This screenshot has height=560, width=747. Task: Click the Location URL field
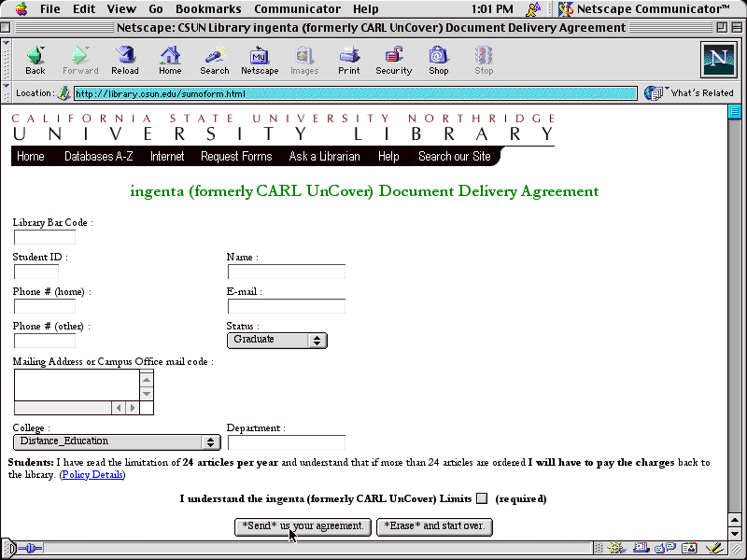[x=356, y=93]
